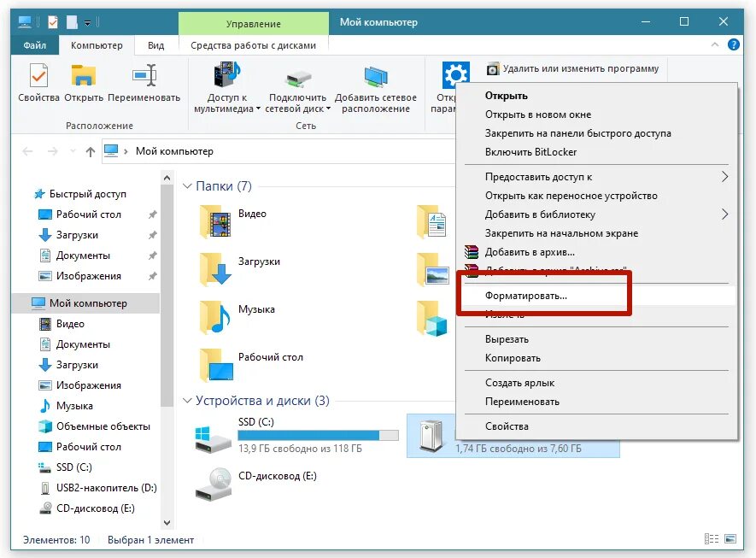Choose Закрепить на панели быстрого доступа
Viewport: 756px width, 558px height.
tap(596, 133)
